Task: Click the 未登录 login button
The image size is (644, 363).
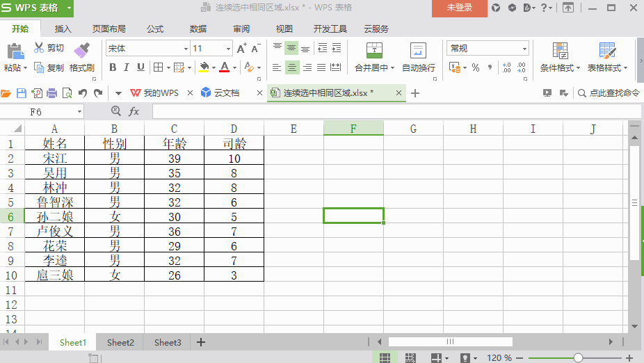Action: [460, 8]
